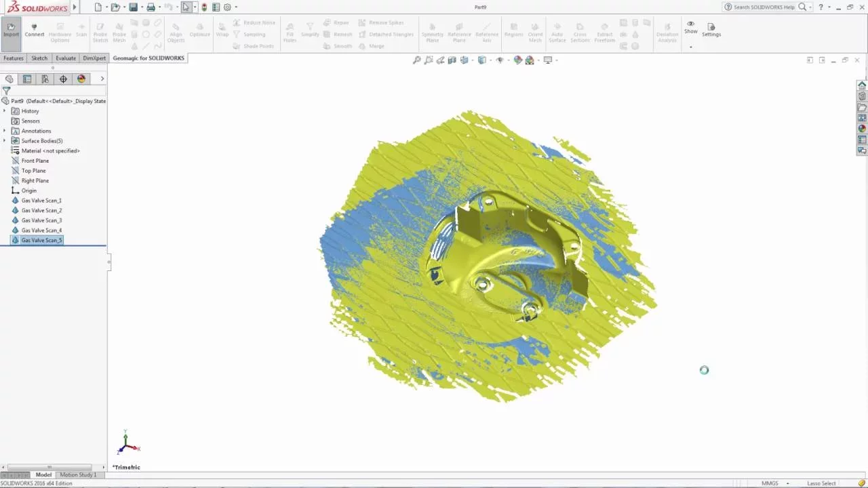Open the Select tool dropdown arrow

(x=195, y=7)
